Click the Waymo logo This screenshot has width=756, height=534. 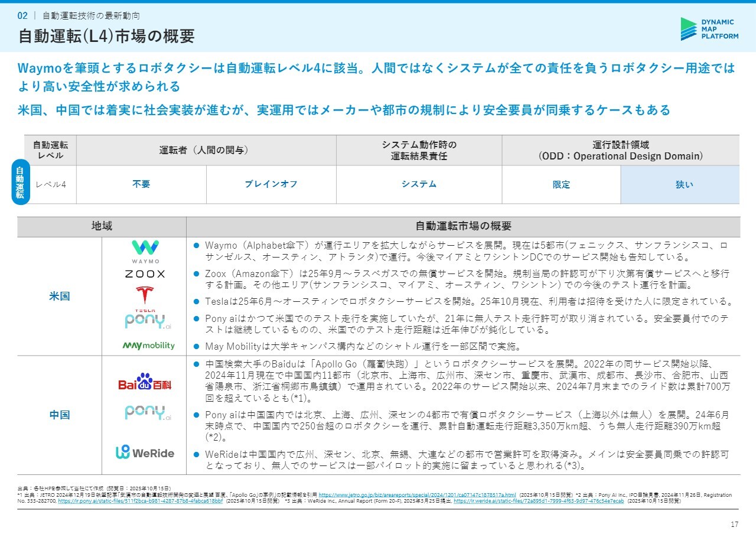[145, 252]
